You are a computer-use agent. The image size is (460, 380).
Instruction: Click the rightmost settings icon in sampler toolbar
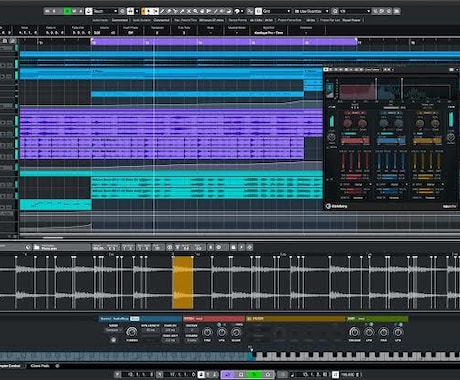tap(249, 247)
